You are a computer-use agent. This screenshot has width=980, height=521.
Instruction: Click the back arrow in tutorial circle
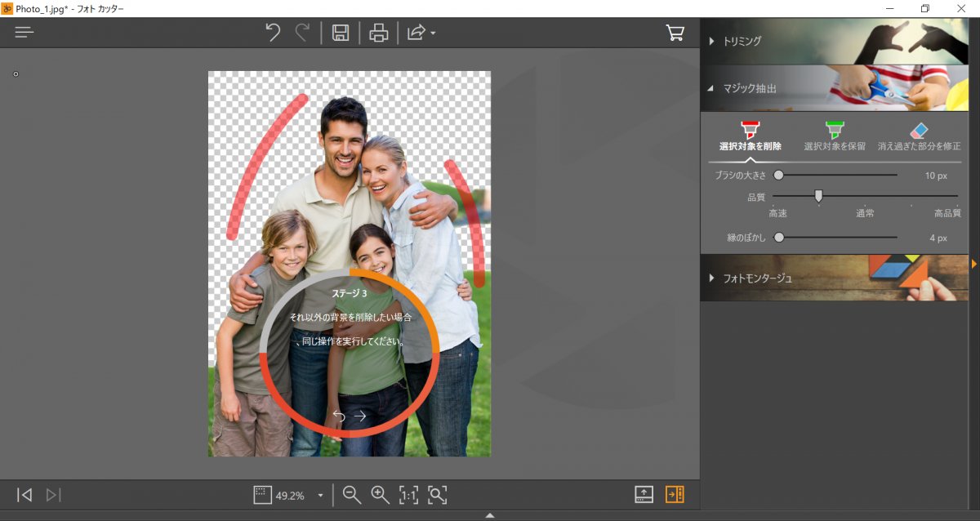[x=338, y=416]
